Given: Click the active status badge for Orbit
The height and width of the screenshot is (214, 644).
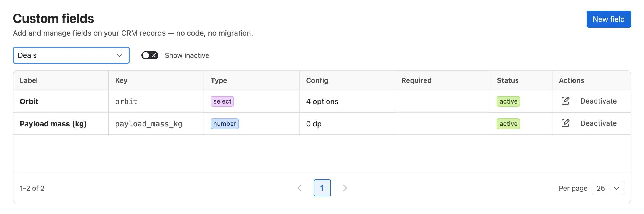Looking at the screenshot, I should click(x=508, y=101).
